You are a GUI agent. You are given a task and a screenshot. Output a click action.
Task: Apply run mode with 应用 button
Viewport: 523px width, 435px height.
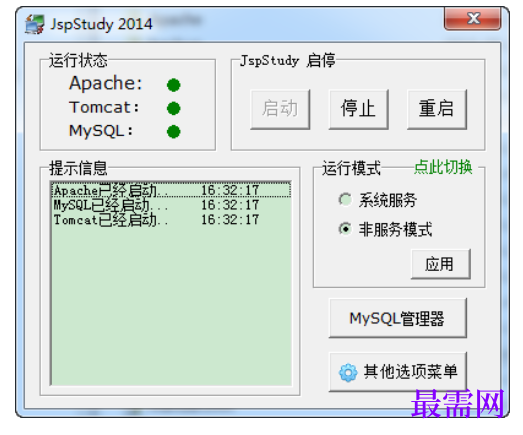click(x=441, y=264)
